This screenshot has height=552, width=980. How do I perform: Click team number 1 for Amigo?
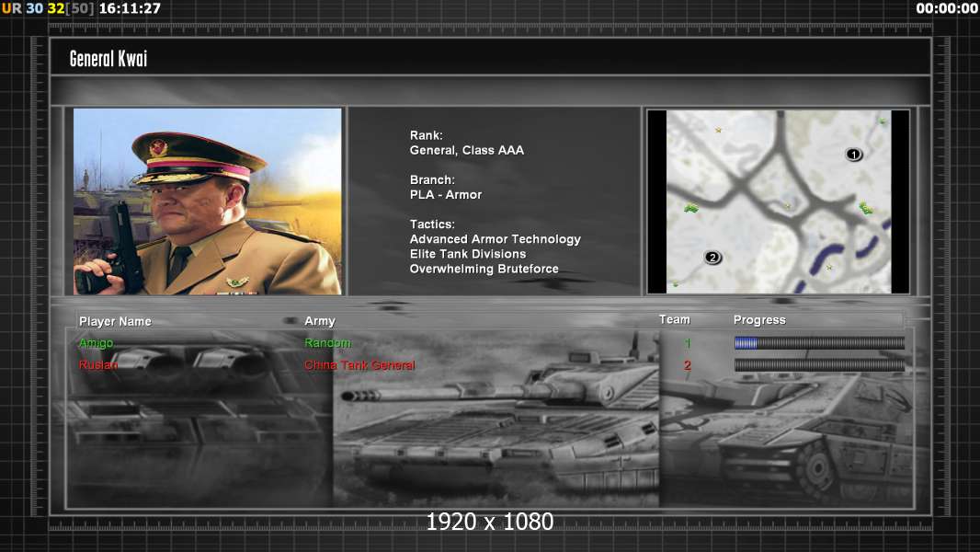(688, 342)
